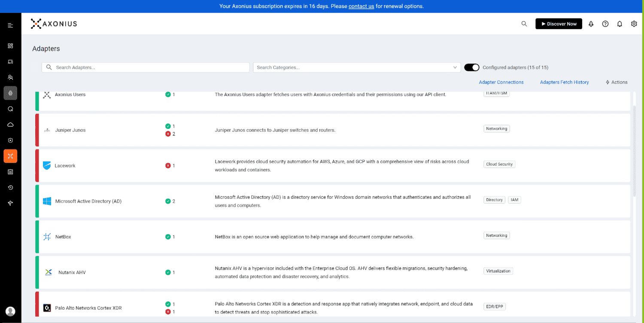Screen dimensions: 644x323
Task: Click Active Directory successful connections count 2
Action: click(170, 201)
